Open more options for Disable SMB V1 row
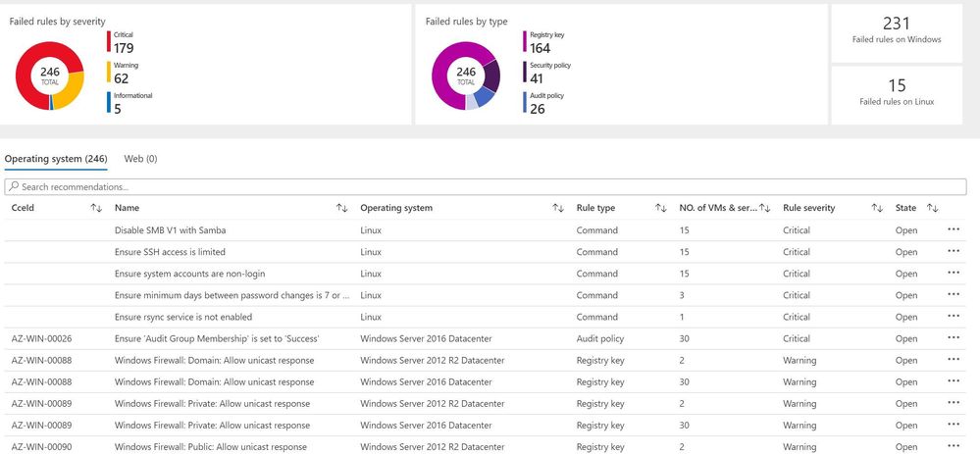 tap(954, 229)
